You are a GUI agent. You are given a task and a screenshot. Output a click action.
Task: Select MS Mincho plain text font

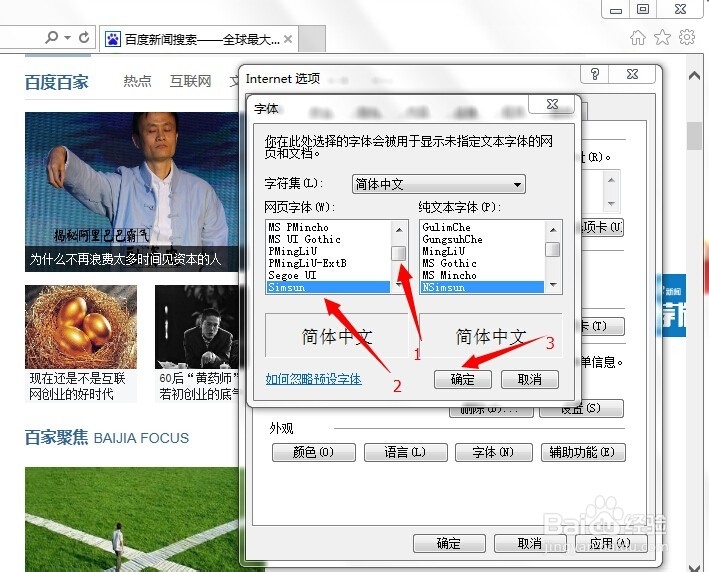pos(482,275)
